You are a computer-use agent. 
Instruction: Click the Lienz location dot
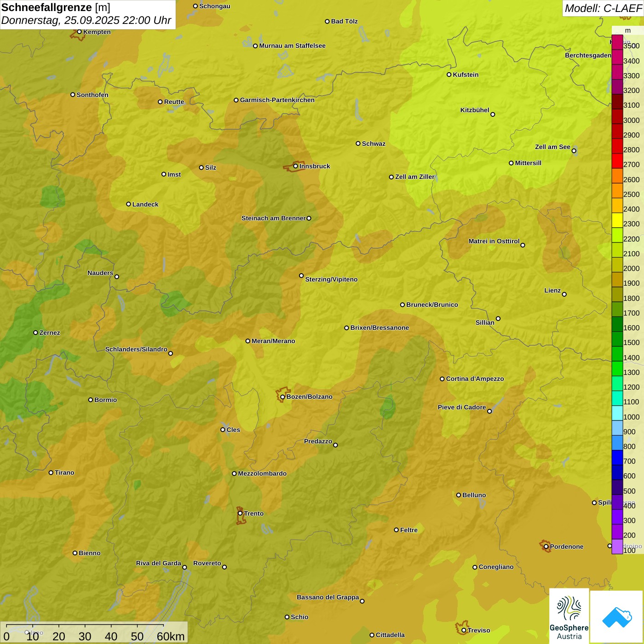[x=564, y=294]
